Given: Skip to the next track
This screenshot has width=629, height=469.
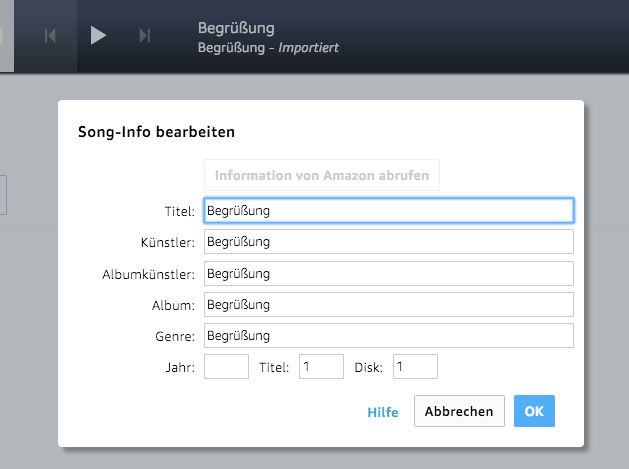Looking at the screenshot, I should coord(144,36).
